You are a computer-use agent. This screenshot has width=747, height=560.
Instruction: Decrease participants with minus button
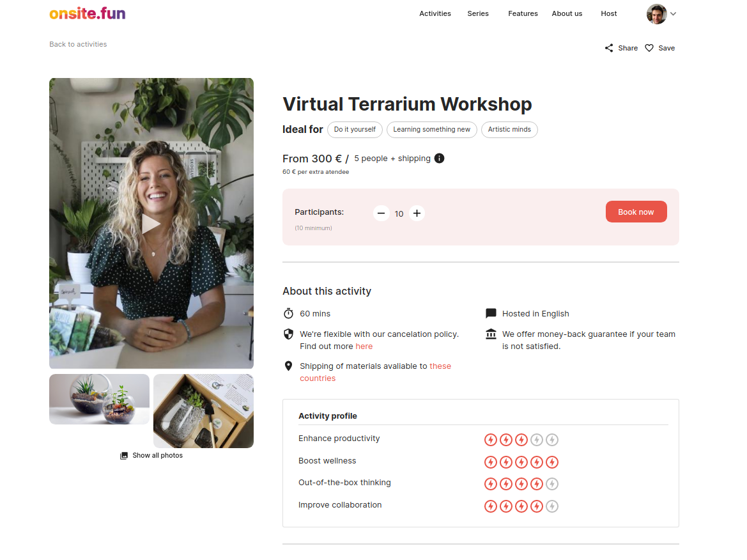[x=381, y=213]
